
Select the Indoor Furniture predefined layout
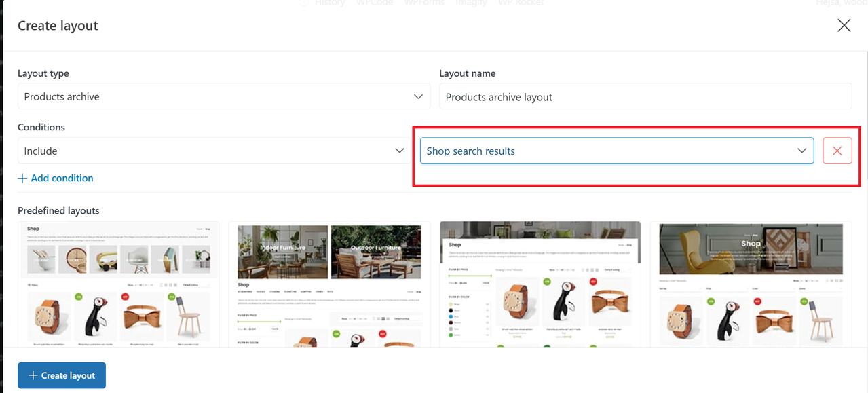[329, 284]
